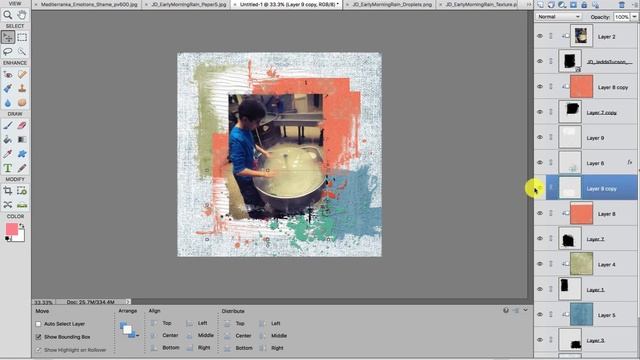Screen dimensions: 640x360
Task: Open the Arrange dropdown
Action: coord(129,329)
